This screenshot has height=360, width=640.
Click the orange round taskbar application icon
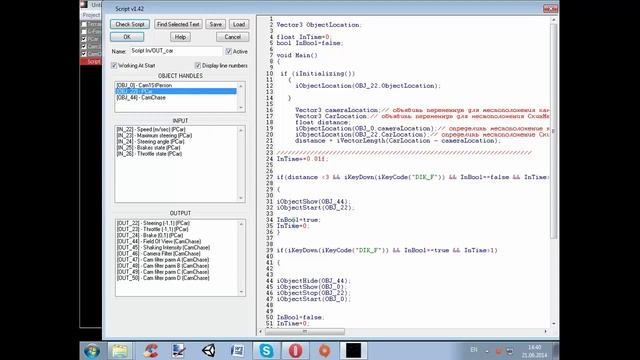coord(324,351)
